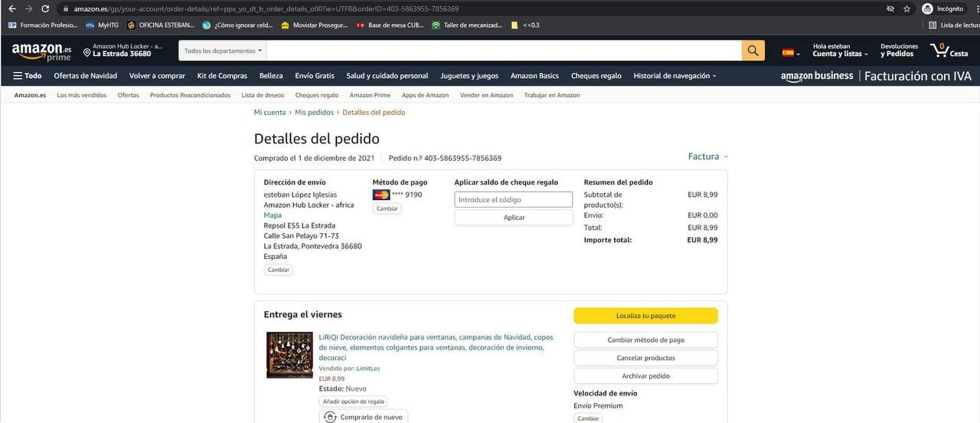Bookmark this page with the star icon
Screen dimensions: 980x423
[x=906, y=8]
